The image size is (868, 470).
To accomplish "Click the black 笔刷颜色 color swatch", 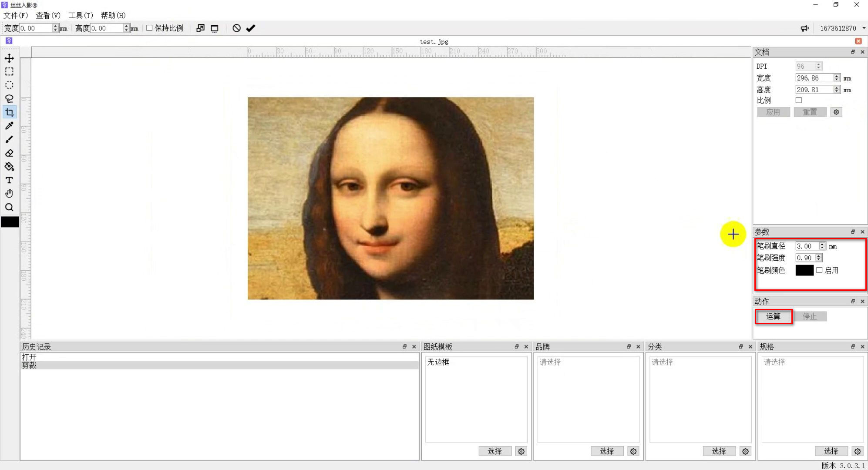I will 804,270.
